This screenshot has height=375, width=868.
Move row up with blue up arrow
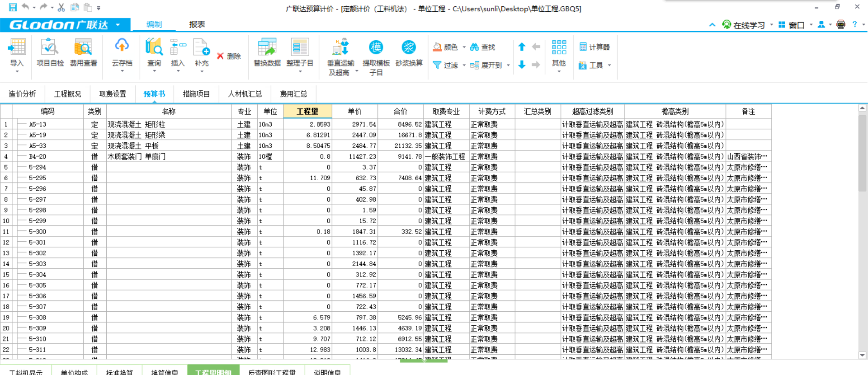pyautogui.click(x=522, y=47)
